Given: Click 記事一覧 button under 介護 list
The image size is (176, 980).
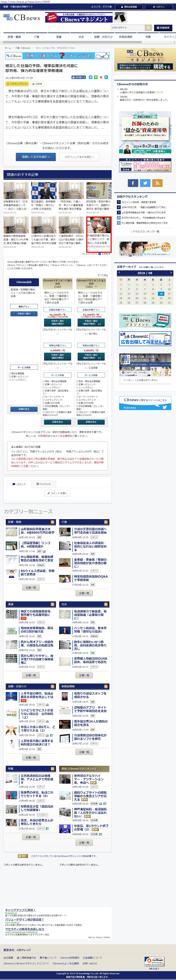Looking at the screenshot, I should [x=84, y=593].
